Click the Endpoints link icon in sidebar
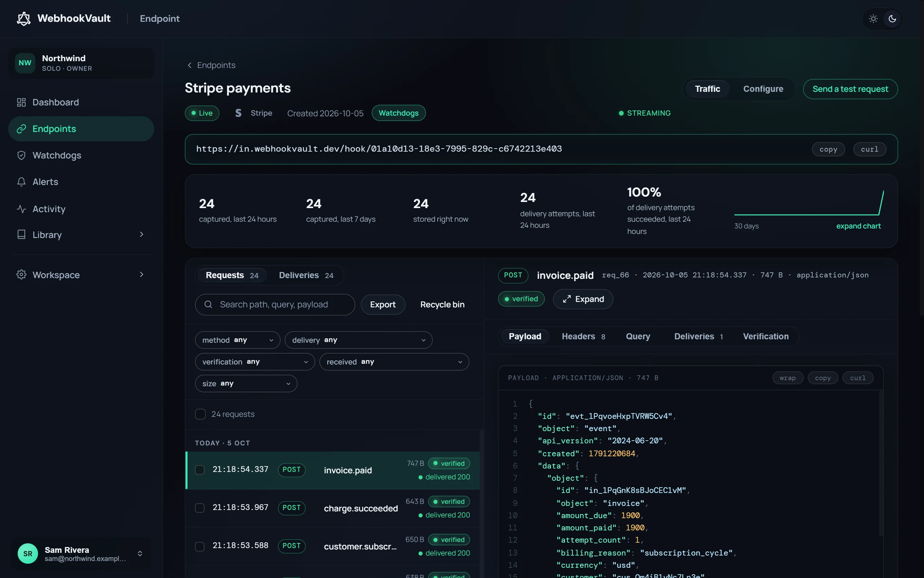 click(x=21, y=129)
